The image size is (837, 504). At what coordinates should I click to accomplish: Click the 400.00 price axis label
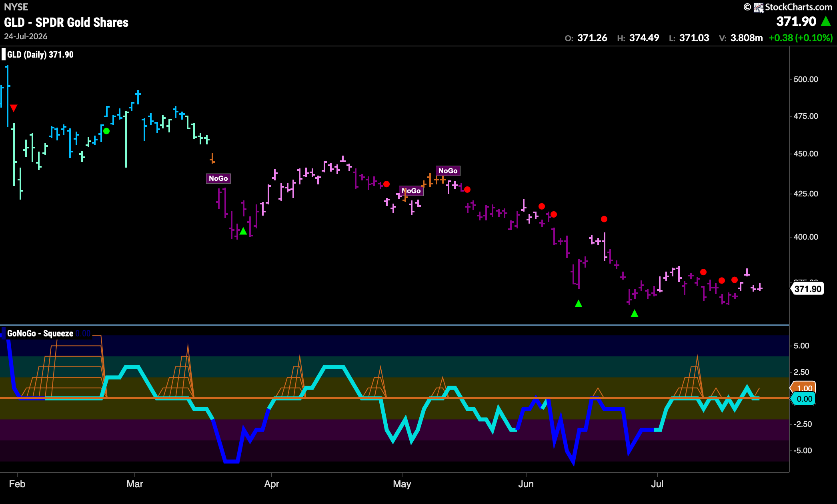click(x=806, y=237)
